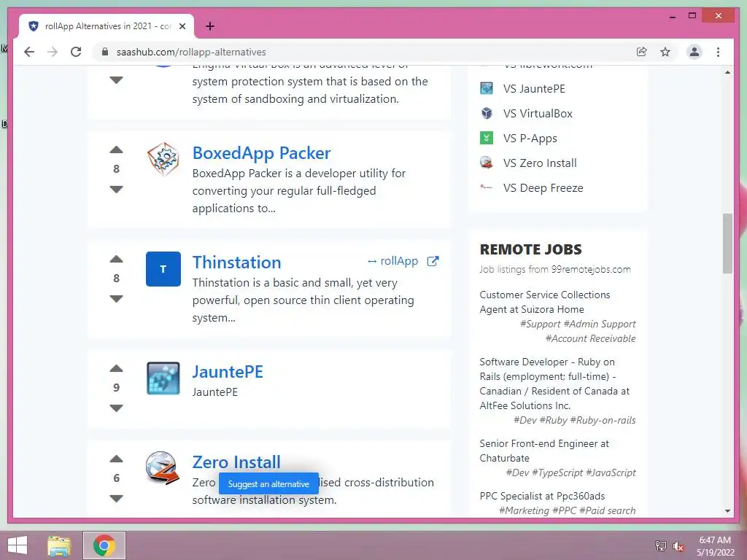Select the rollApp Alternatives tab

tap(107, 26)
